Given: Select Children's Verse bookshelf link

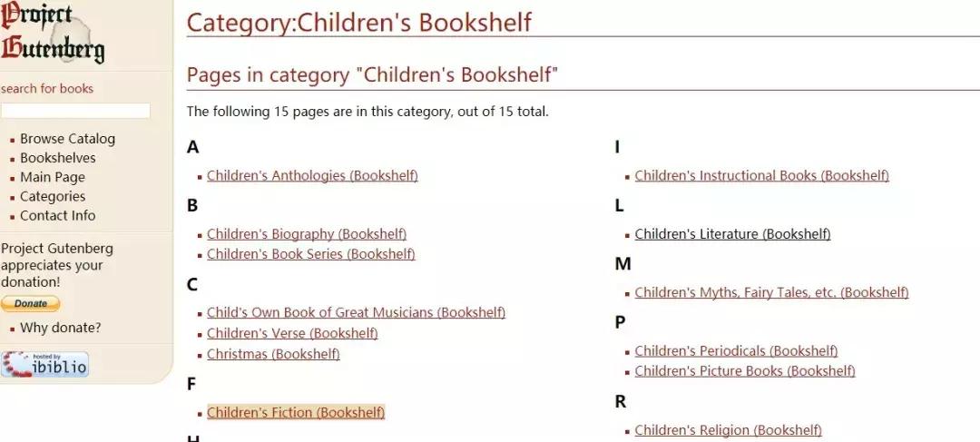Looking at the screenshot, I should click(292, 333).
